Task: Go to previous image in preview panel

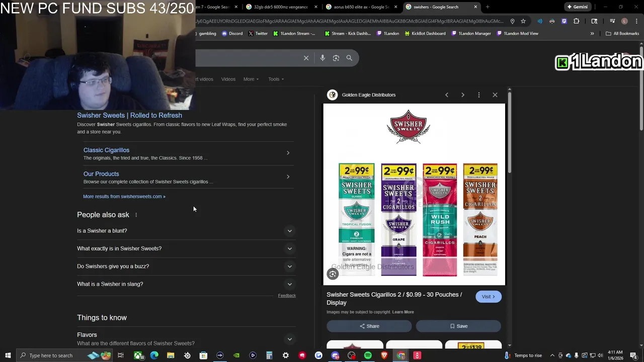Action: click(447, 95)
